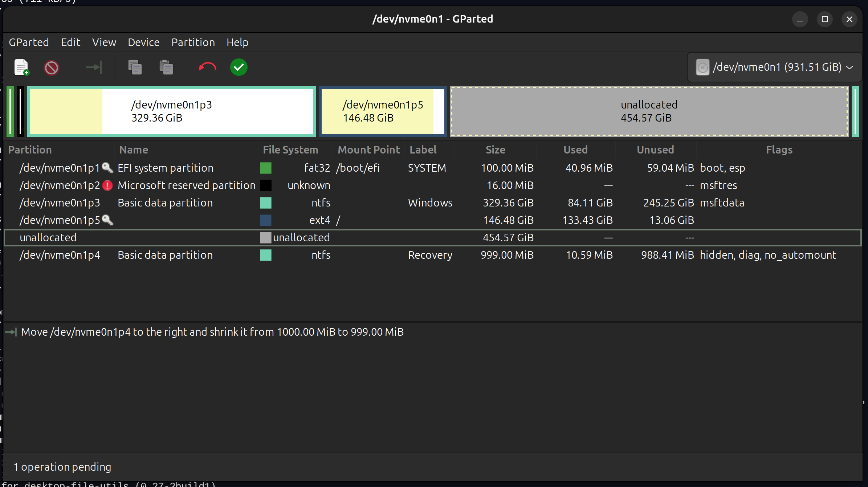
Task: Apply all operations with the green checkmark
Action: coord(239,67)
